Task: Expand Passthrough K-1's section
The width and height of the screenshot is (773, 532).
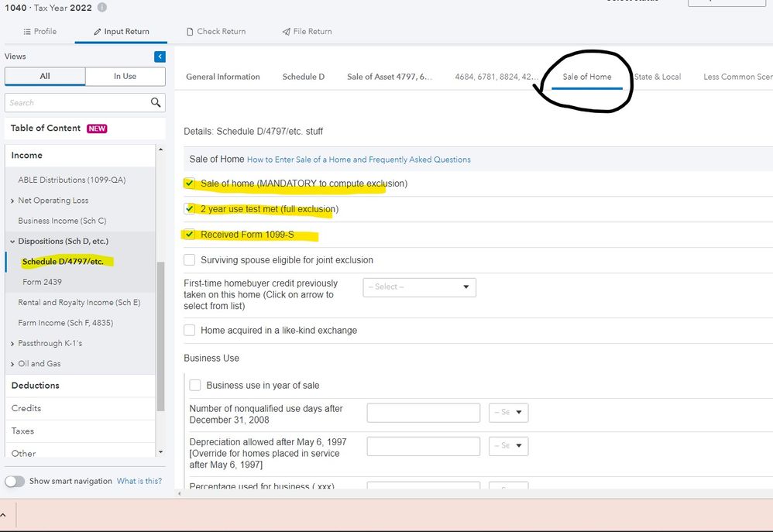Action: (12, 343)
